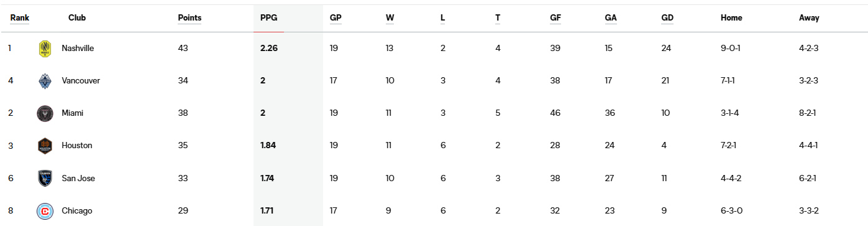Viewport: 868px width, 226px height.
Task: Sort by the L losses column
Action: click(x=442, y=18)
